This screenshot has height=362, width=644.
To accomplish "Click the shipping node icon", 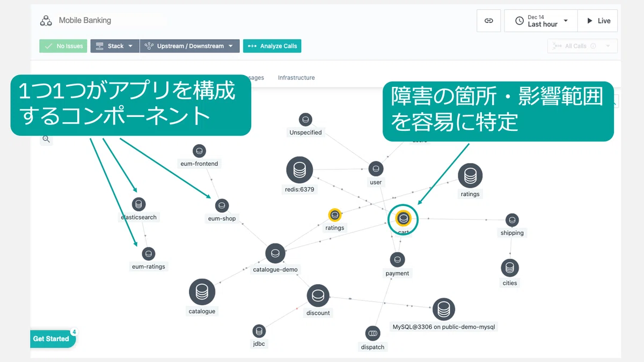I will (512, 220).
